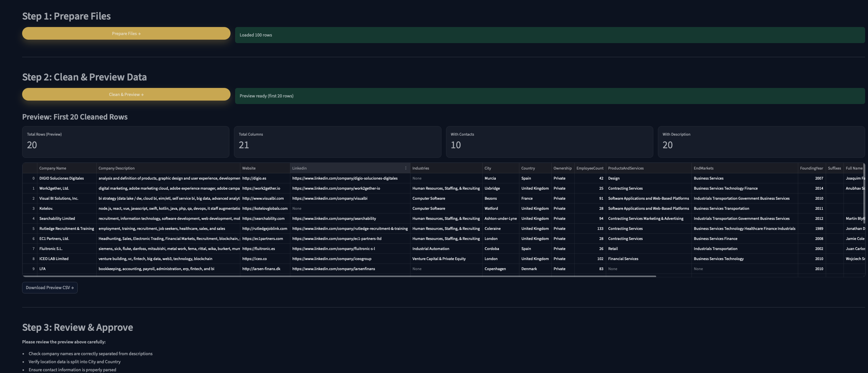Click the Total Columns metric card
868x373 pixels.
[x=337, y=141]
